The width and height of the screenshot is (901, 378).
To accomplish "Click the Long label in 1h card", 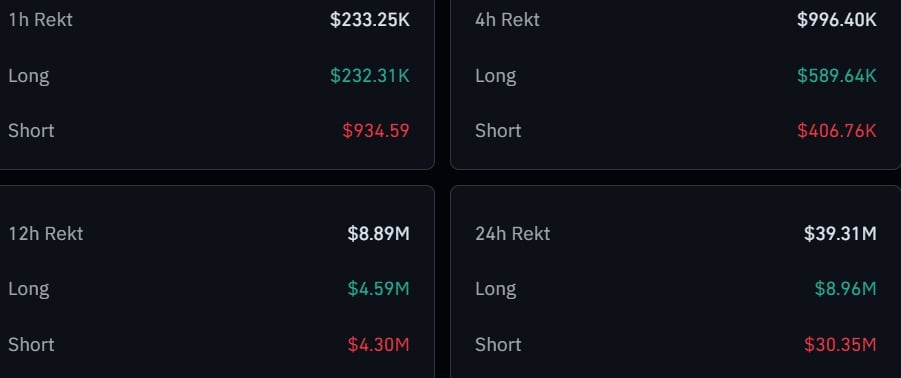I will point(29,76).
